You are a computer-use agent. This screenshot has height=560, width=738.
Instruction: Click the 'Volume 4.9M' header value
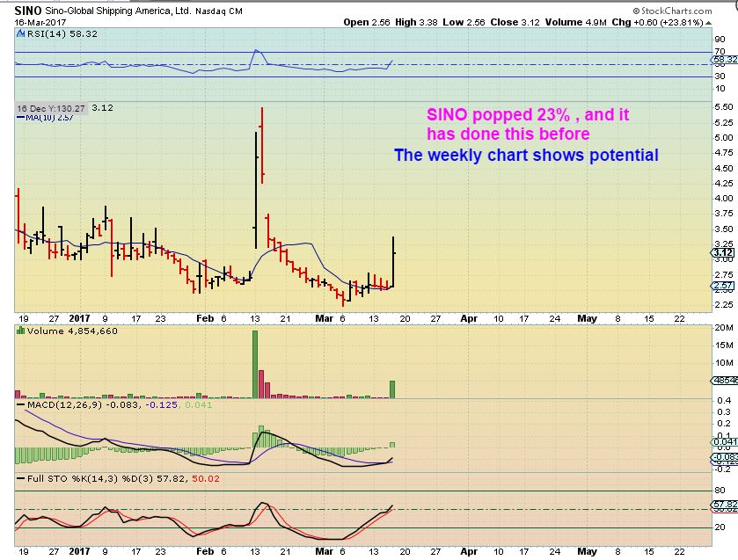pos(576,22)
